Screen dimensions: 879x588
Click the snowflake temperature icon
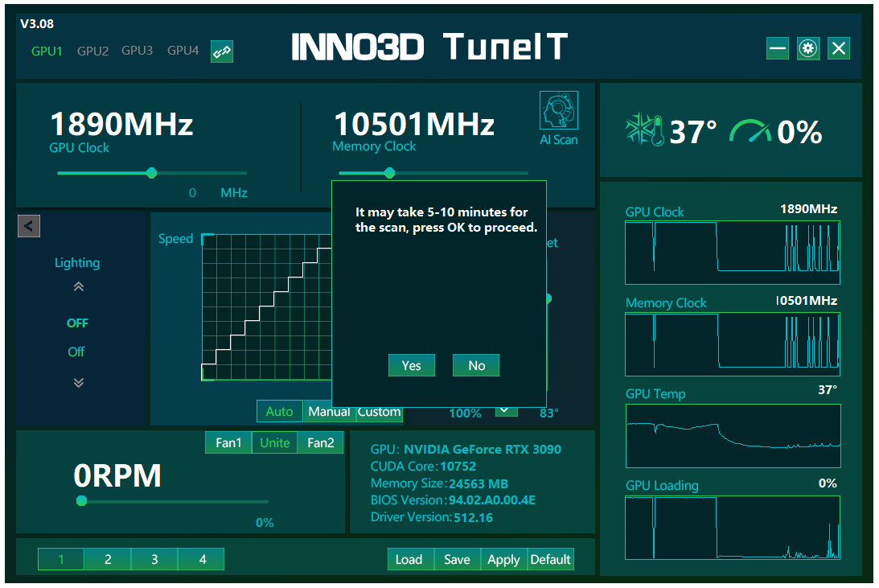644,130
